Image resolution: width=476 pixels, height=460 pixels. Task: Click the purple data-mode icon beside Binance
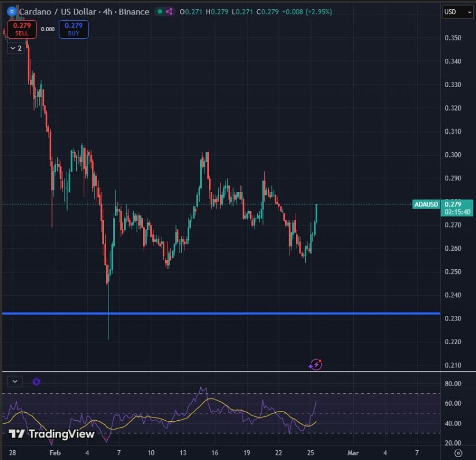169,12
